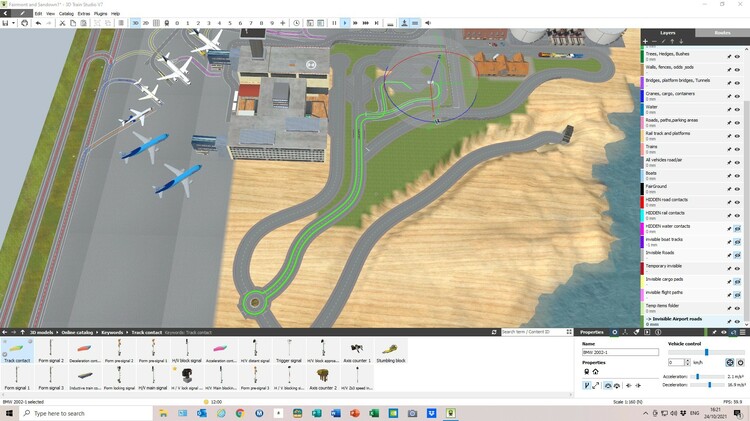
Task: Pick the Axle counter 1 model
Action: 356,350
